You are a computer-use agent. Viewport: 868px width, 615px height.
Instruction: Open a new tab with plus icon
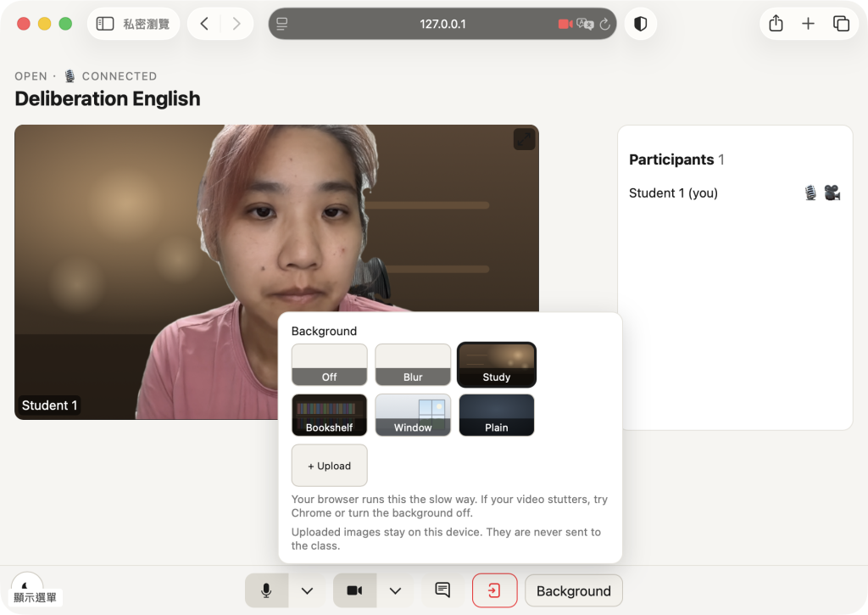click(808, 24)
